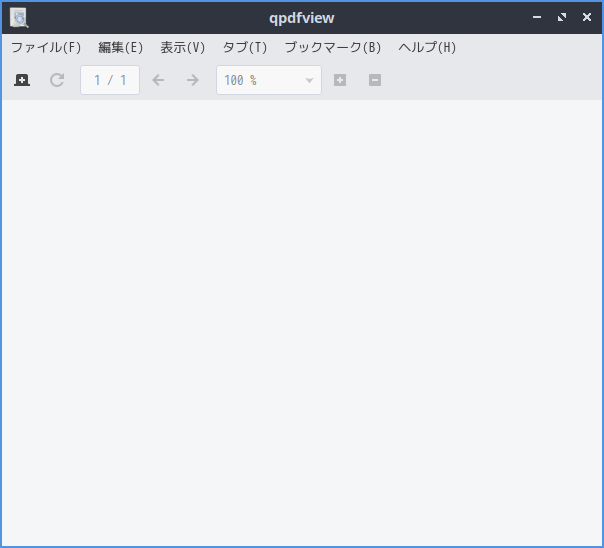The image size is (604, 548).
Task: Close the qpdfview window
Action: tap(587, 17)
